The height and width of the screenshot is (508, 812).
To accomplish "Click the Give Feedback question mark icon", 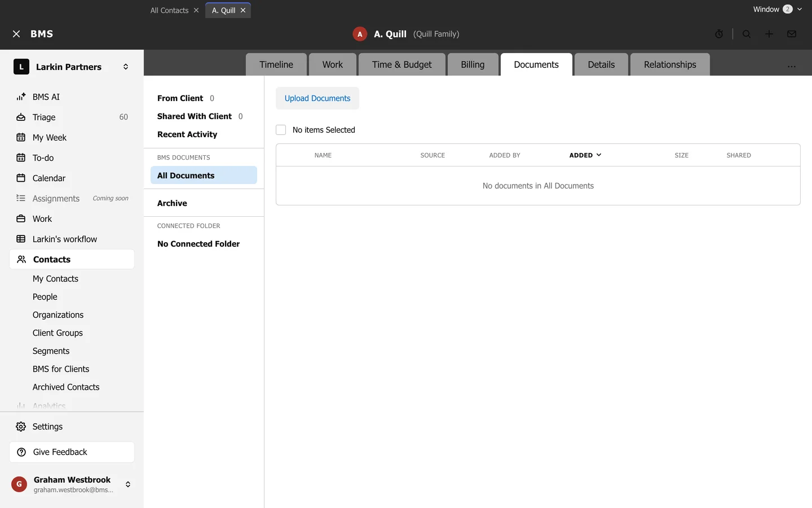I will click(x=21, y=452).
